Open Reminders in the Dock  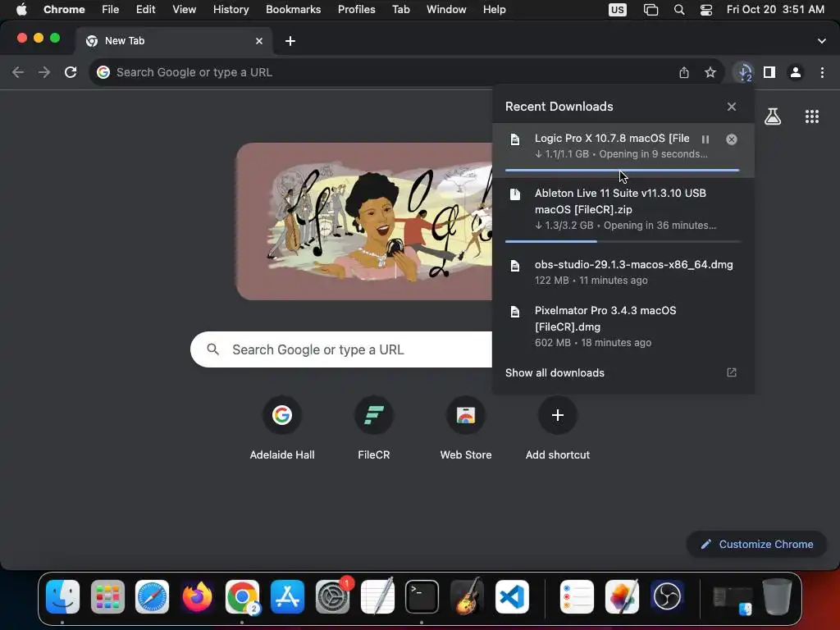(x=577, y=597)
